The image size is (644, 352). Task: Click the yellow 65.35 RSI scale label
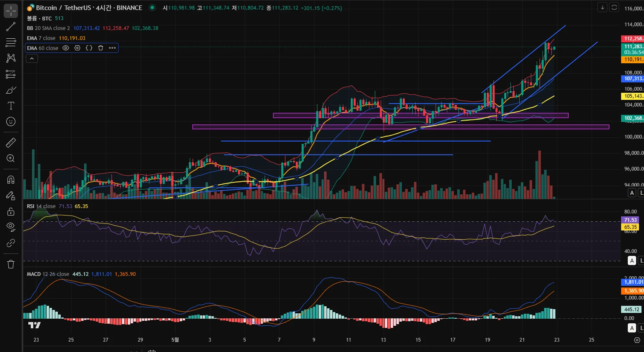coord(630,227)
